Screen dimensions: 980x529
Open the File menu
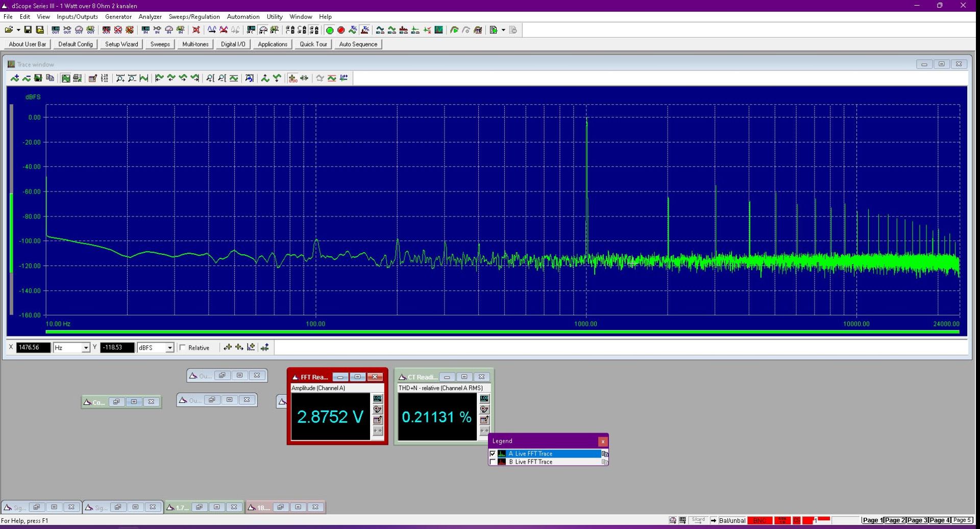point(8,17)
